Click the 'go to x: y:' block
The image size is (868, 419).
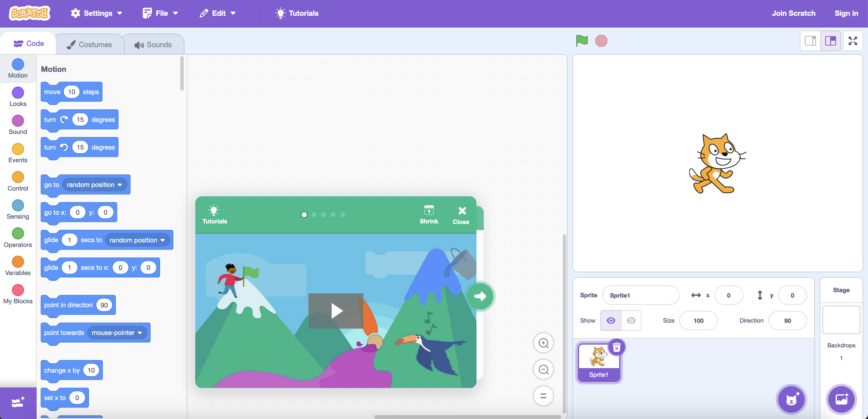[79, 212]
